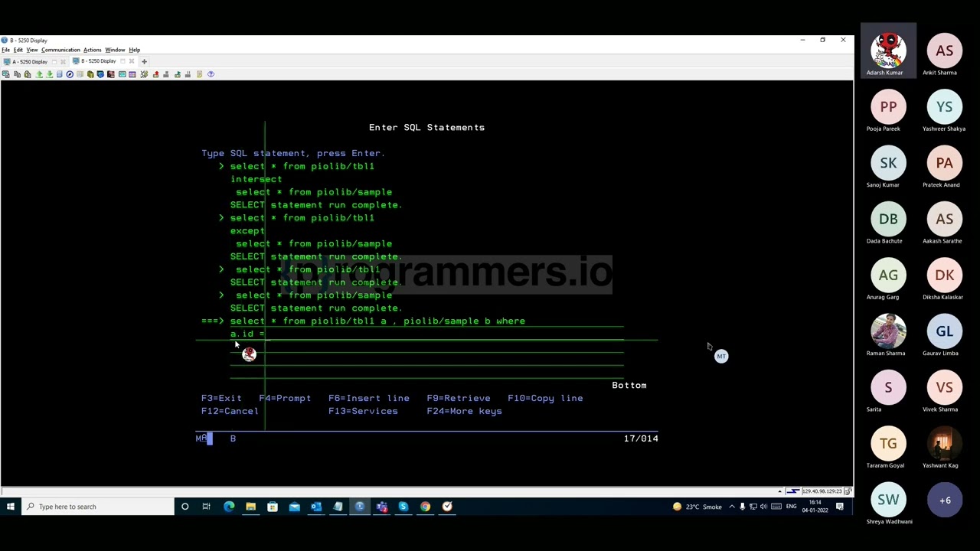
Task: Click the F4=Prompt function key
Action: tap(285, 398)
